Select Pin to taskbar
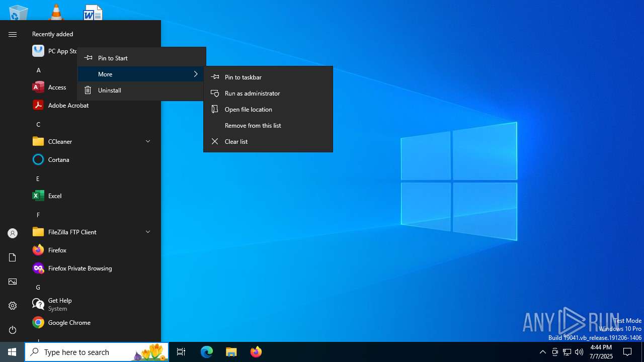The height and width of the screenshot is (362, 644). (268, 77)
